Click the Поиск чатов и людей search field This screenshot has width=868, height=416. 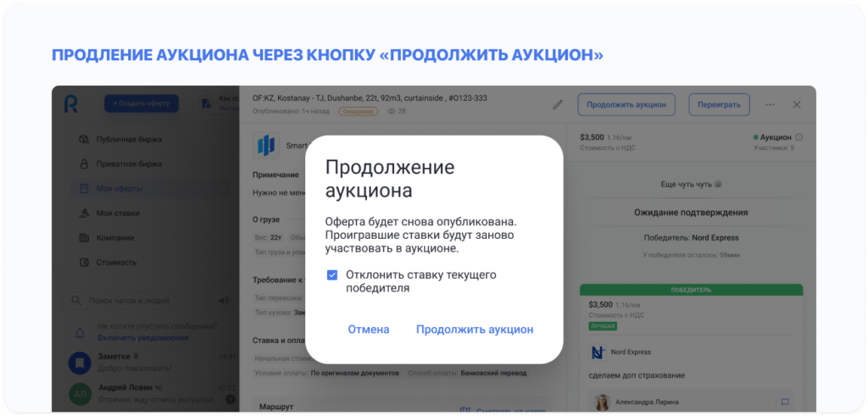(x=136, y=301)
